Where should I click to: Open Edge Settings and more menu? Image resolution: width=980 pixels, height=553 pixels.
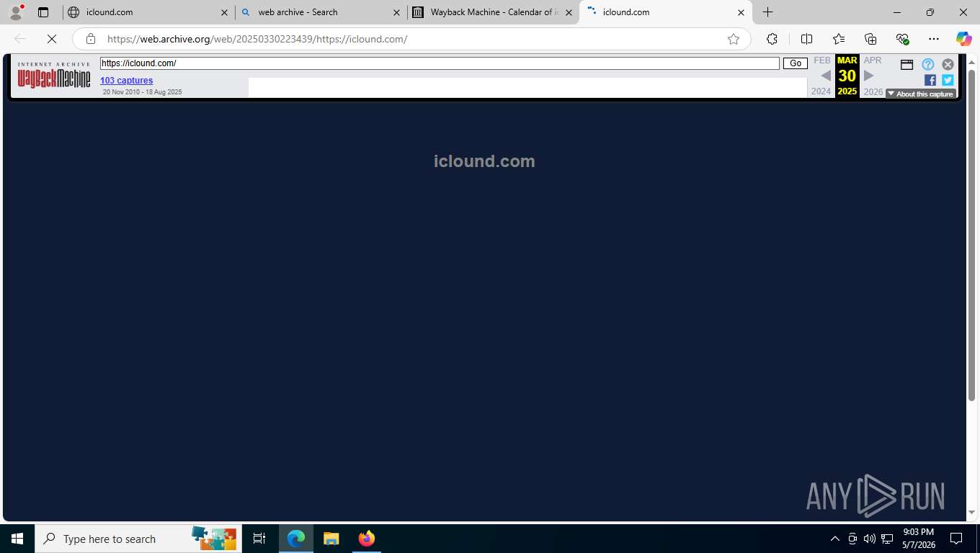(x=934, y=39)
